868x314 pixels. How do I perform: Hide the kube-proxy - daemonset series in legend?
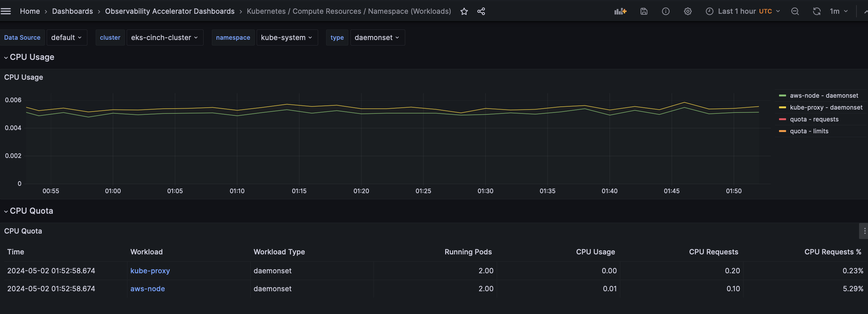click(x=826, y=107)
